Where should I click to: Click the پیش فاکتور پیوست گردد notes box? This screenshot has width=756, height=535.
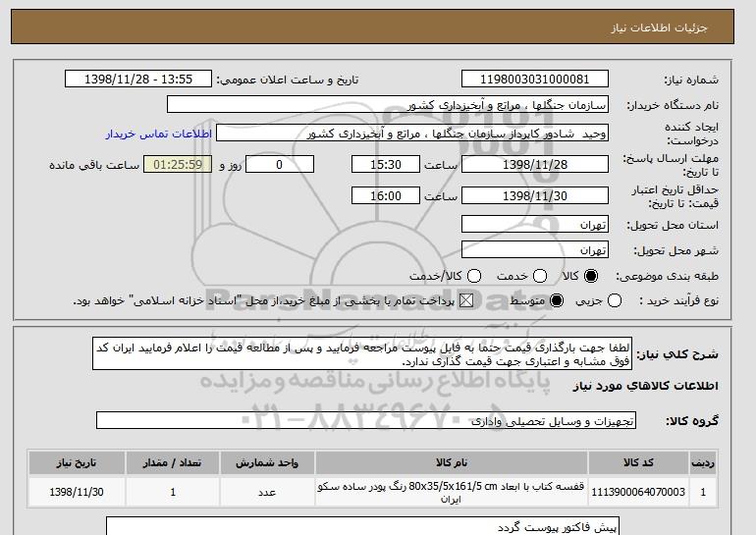coord(362,527)
